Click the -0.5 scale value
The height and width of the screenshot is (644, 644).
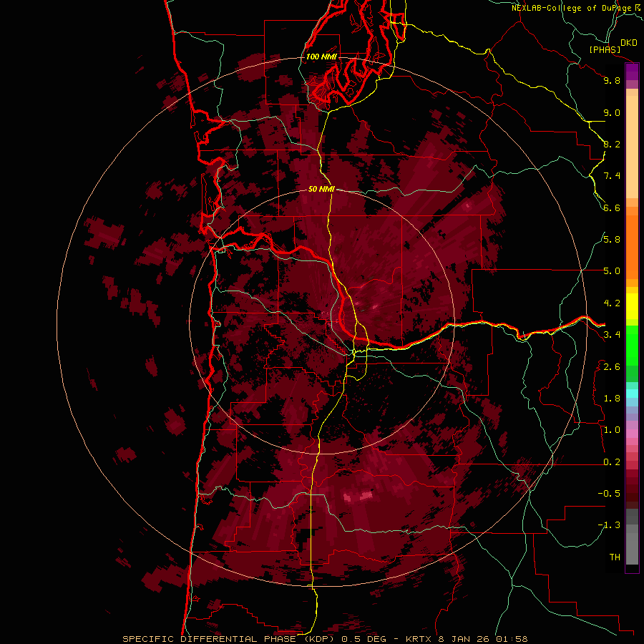pyautogui.click(x=609, y=494)
